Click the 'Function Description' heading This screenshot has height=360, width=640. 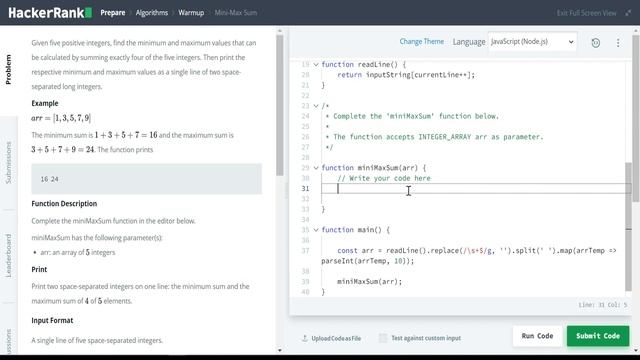64,204
